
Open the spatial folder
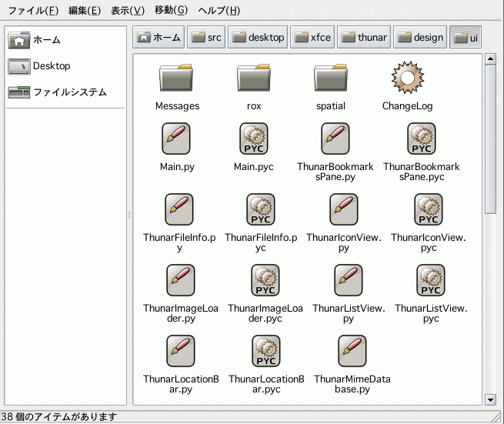click(330, 79)
